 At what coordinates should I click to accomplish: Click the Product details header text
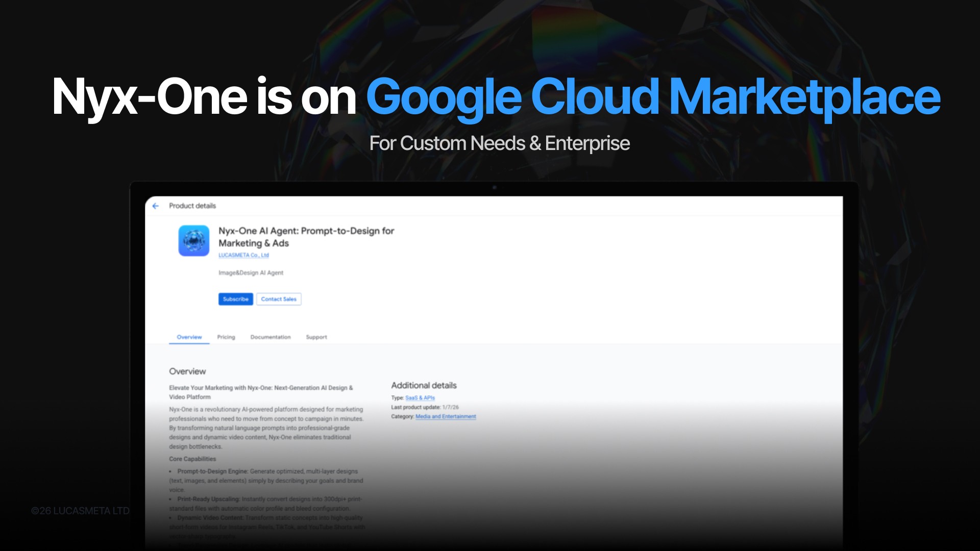click(192, 206)
